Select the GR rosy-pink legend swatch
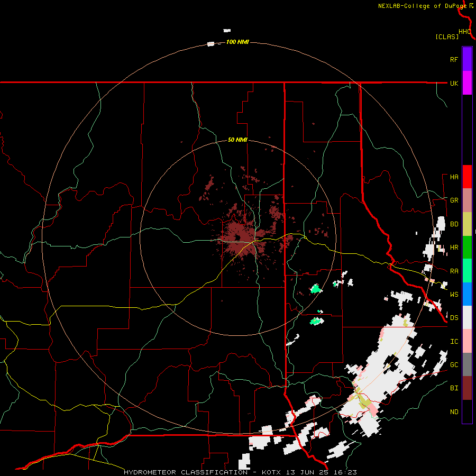The height and width of the screenshot is (476, 476). 467,200
